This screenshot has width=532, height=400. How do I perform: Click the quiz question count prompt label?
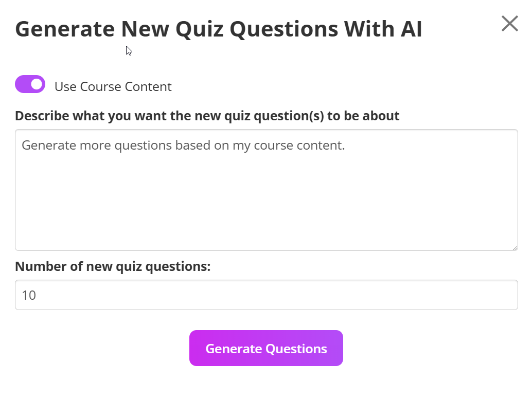tap(114, 266)
